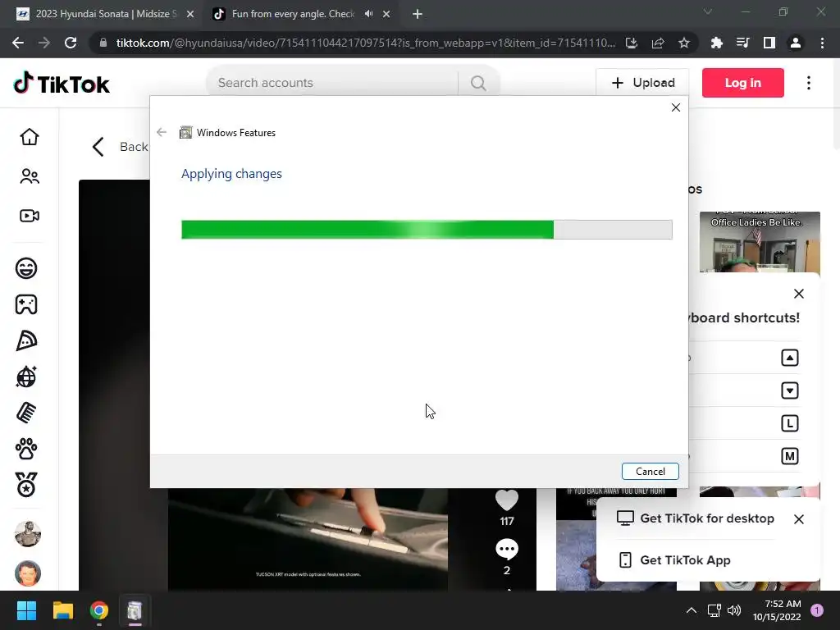
Task: Go back arrow in Windows Features dialog
Action: point(162,132)
